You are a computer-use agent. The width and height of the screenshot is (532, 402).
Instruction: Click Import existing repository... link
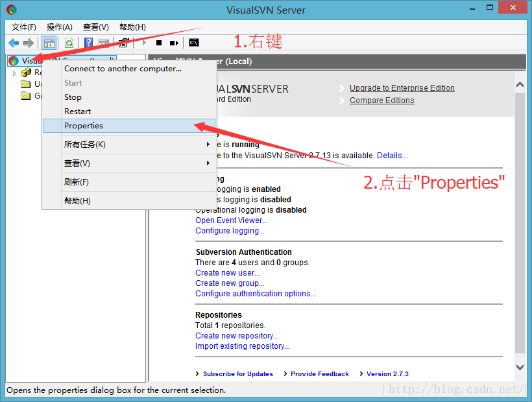click(x=242, y=346)
